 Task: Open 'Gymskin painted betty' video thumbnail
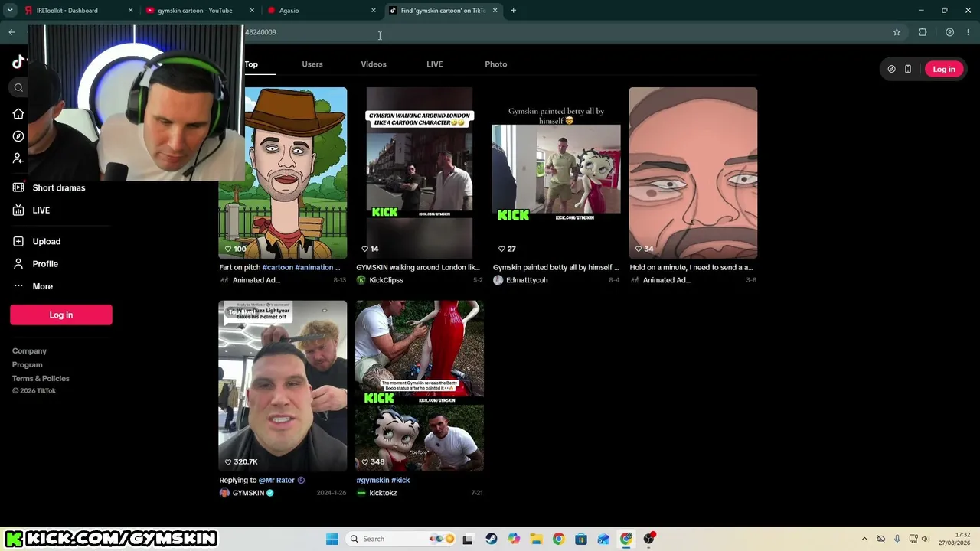pos(556,173)
